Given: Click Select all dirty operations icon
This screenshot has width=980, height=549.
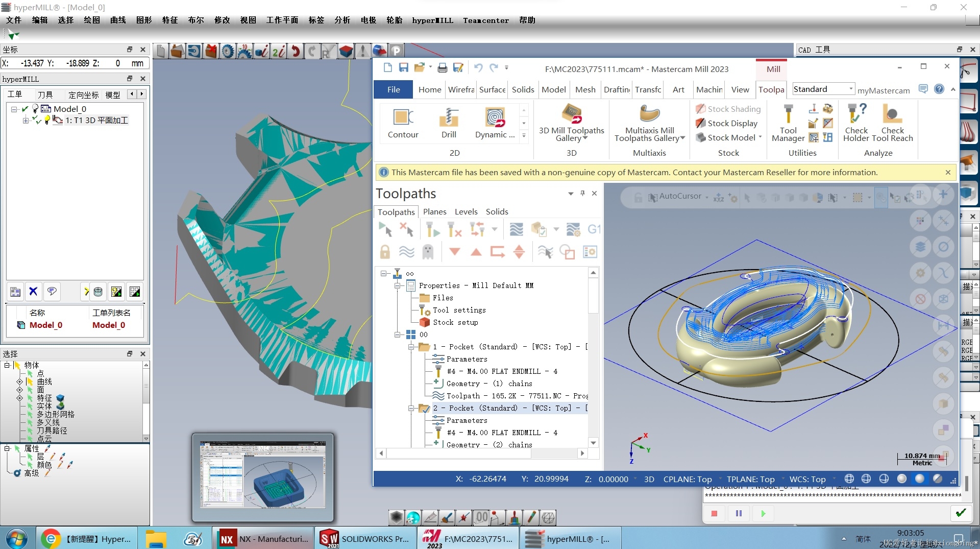Looking at the screenshot, I should pyautogui.click(x=407, y=229).
